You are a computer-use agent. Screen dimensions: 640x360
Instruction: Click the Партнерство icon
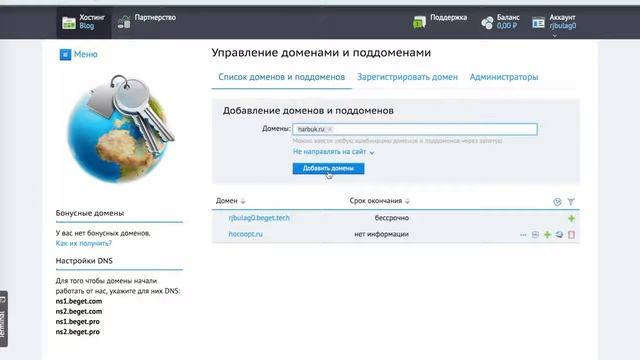tap(124, 22)
